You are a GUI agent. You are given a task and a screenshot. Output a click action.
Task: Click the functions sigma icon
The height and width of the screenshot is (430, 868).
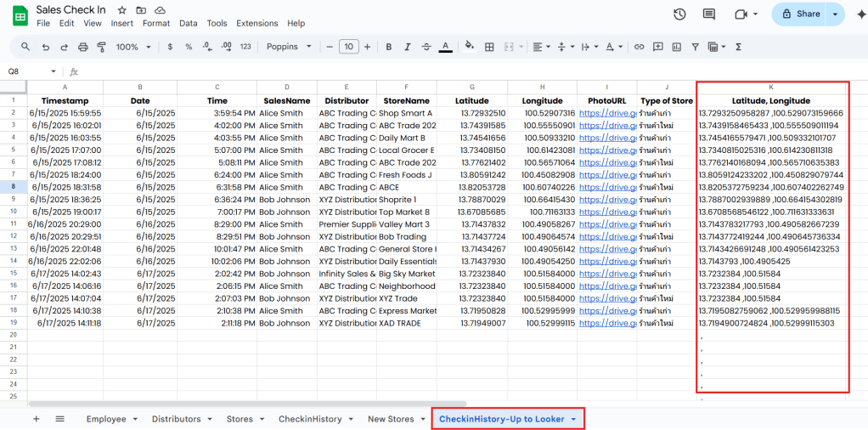point(738,47)
